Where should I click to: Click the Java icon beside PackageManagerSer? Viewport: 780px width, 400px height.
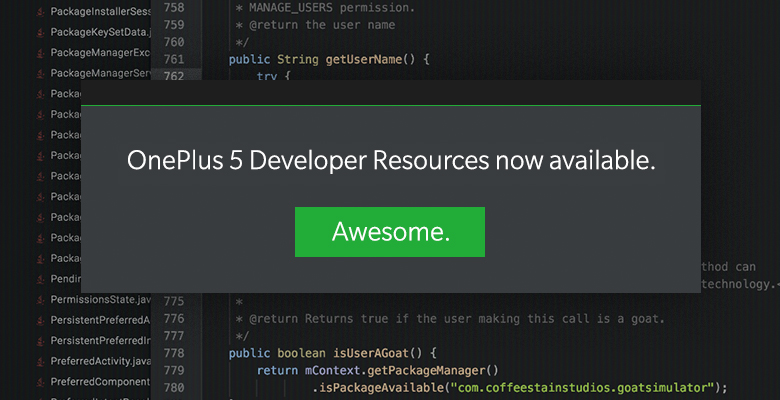(x=40, y=74)
